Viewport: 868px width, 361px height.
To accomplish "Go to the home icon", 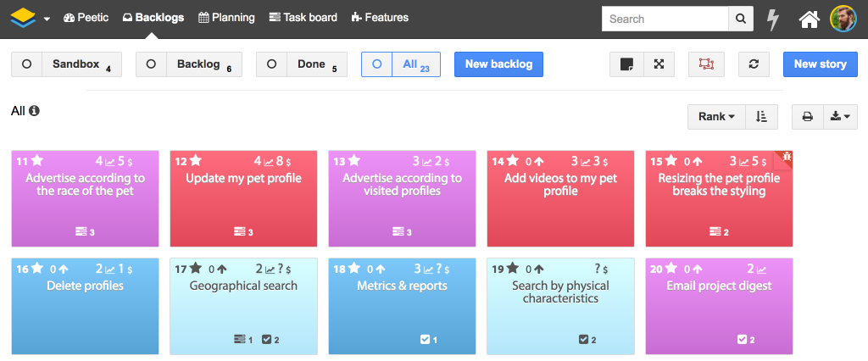I will 810,19.
